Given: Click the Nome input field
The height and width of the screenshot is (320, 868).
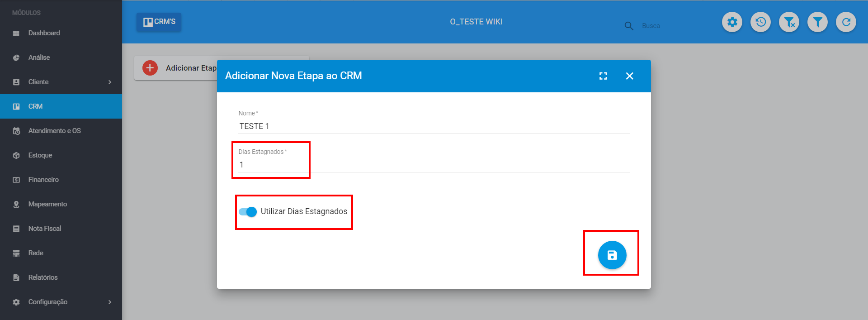Looking at the screenshot, I should tap(434, 126).
